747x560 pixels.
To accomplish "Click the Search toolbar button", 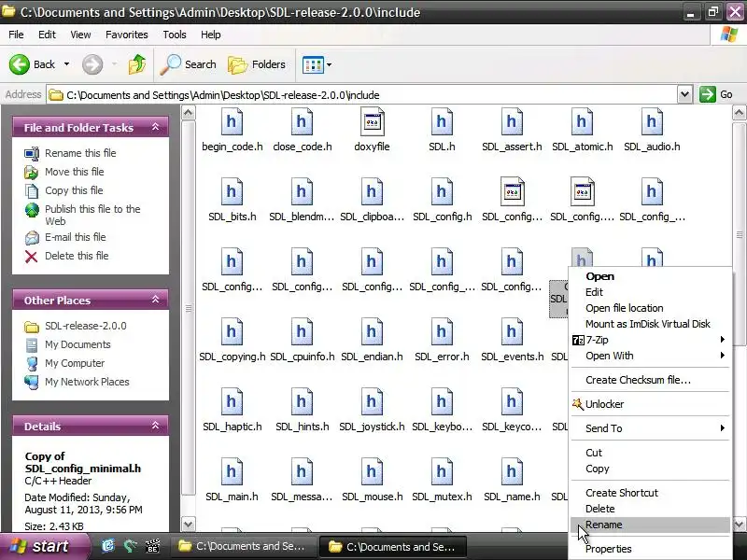I will click(x=189, y=64).
